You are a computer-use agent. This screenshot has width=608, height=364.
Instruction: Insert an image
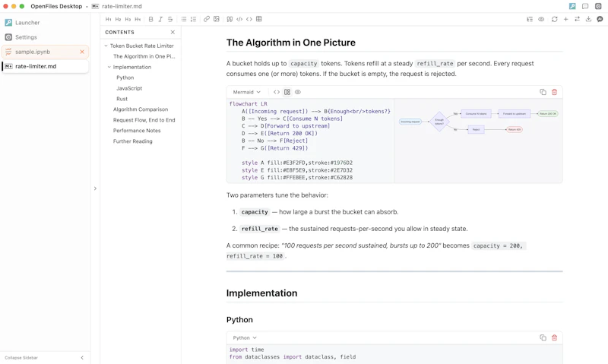click(217, 19)
